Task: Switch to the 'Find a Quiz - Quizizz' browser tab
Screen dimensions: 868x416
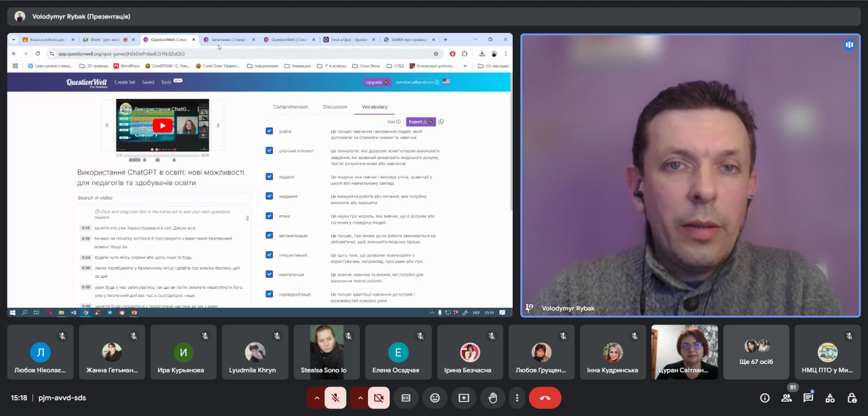Action: click(349, 40)
